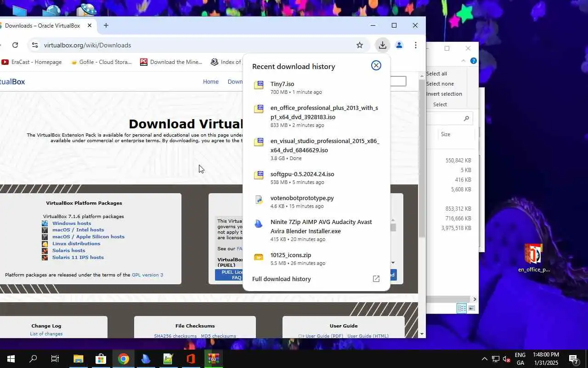This screenshot has height=368, width=588.
Task: Open Linux distributions link
Action: [76, 243]
